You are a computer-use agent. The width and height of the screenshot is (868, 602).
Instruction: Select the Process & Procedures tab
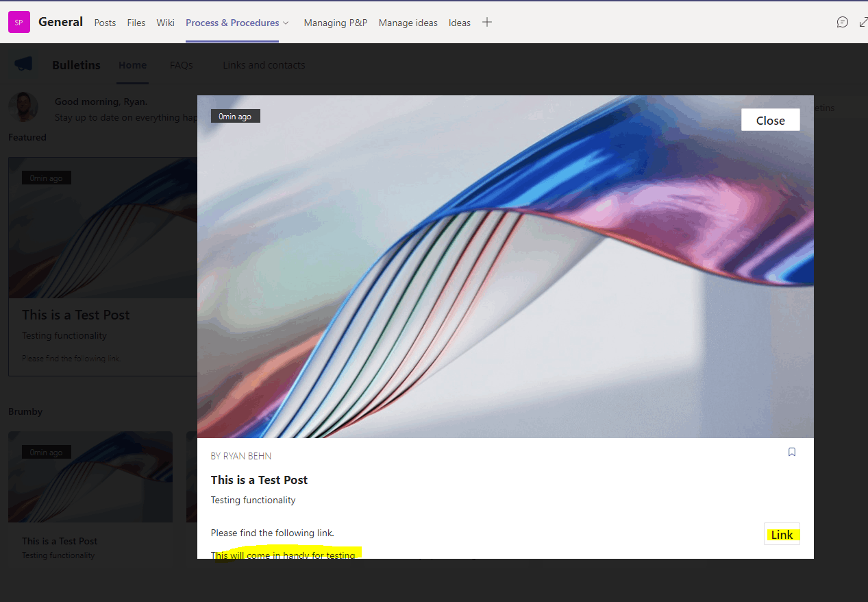tap(232, 23)
